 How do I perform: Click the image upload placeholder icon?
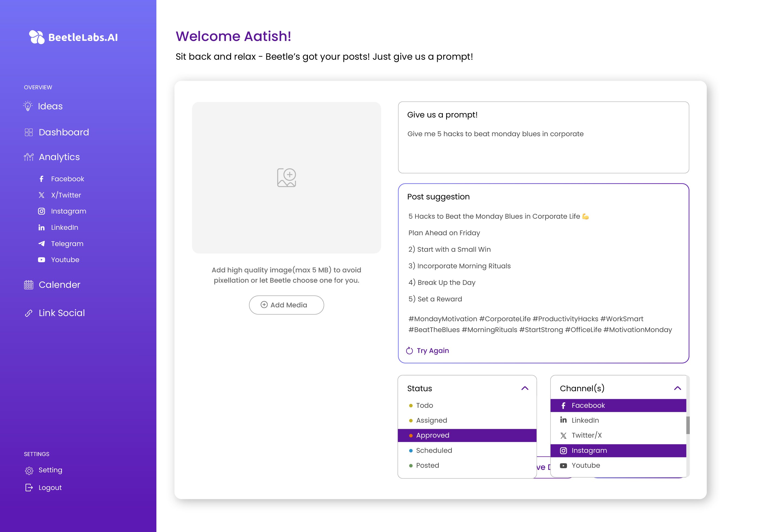286,177
